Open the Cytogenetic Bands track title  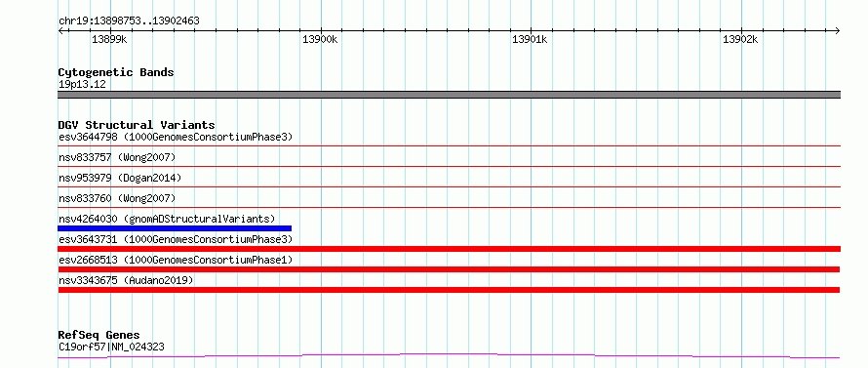coord(116,72)
